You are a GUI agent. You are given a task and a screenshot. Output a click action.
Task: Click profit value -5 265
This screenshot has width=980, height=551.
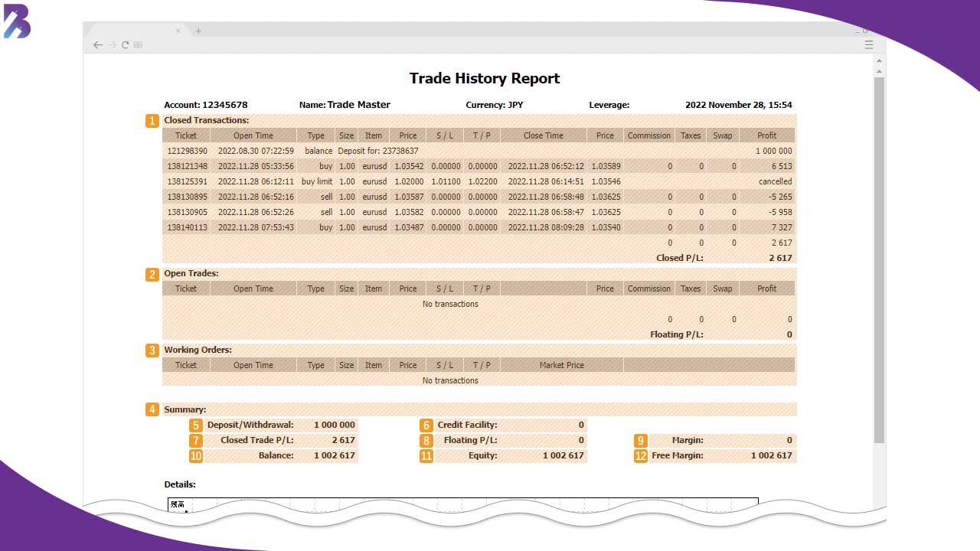tap(780, 197)
